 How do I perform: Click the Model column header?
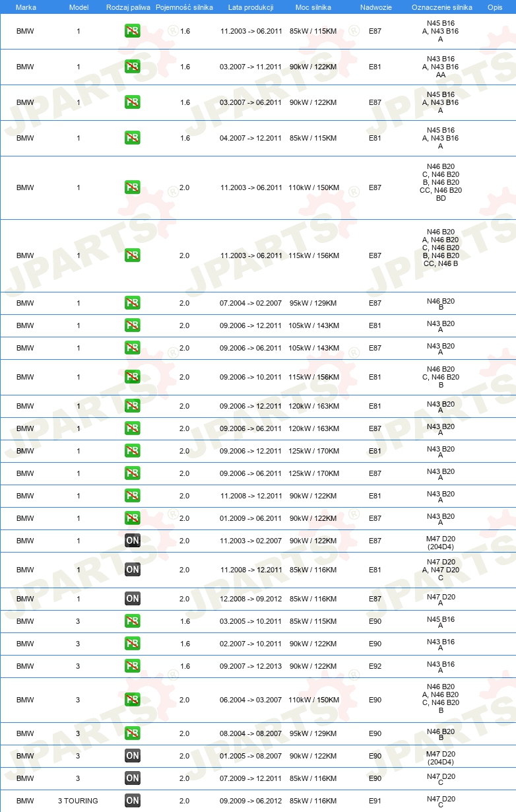tap(79, 7)
